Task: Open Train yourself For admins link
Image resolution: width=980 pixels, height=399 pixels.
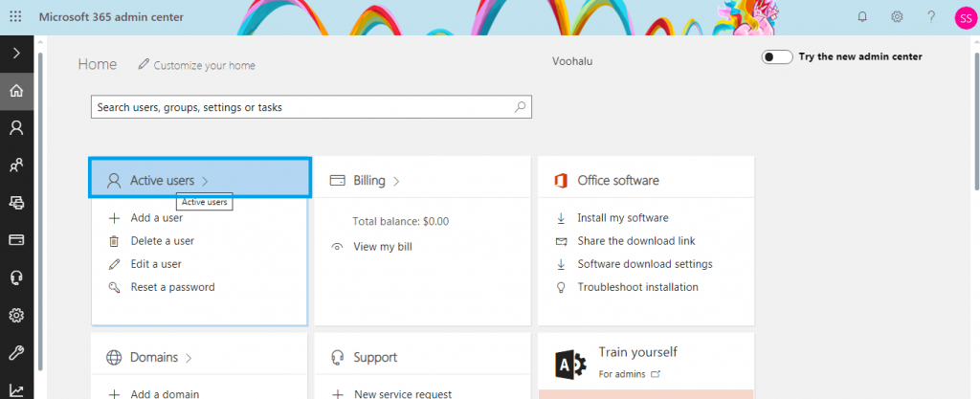Action: 629,374
